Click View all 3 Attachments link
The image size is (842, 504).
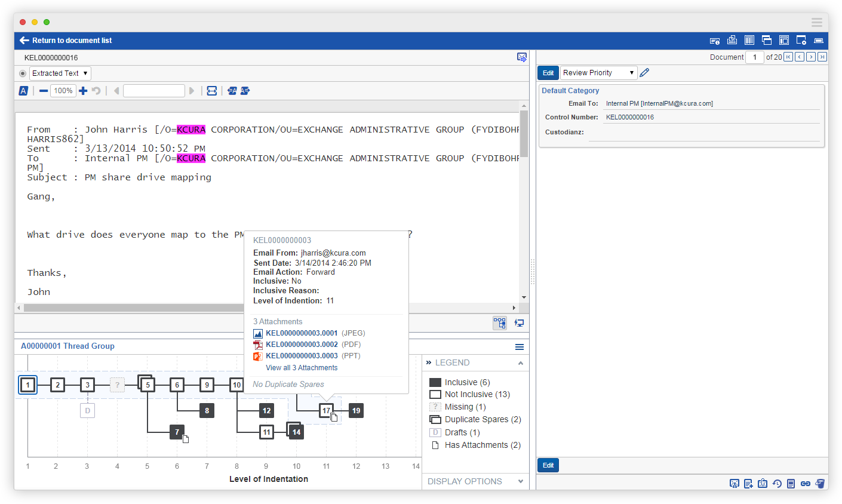[302, 368]
